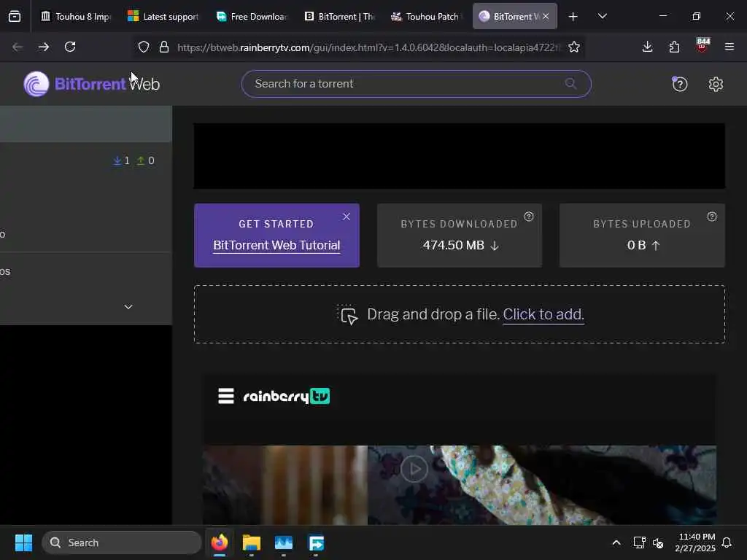Open Firefox from the taskbar
The height and width of the screenshot is (560, 747).
click(219, 542)
